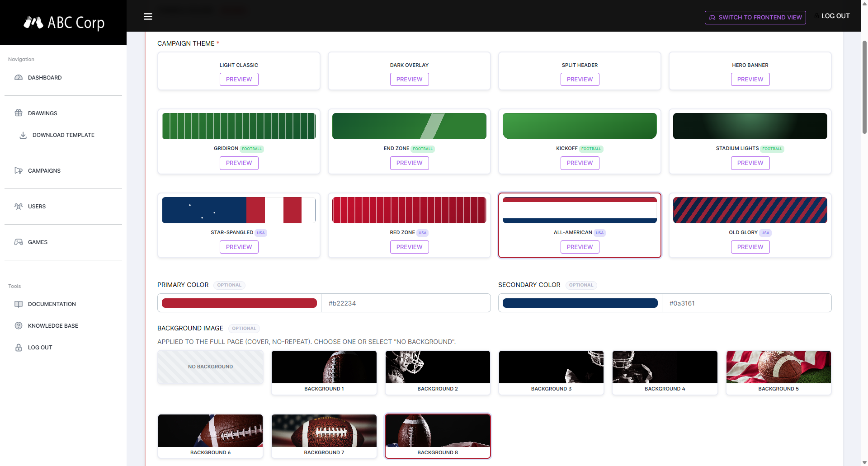Click the Users group icon
This screenshot has width=868, height=466.
pyautogui.click(x=19, y=207)
